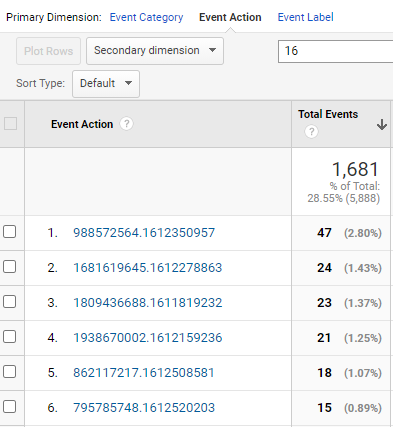This screenshot has height=427, width=393.
Task: Tick the checkbox for row 862117217.1612508581
Action: coord(10,372)
